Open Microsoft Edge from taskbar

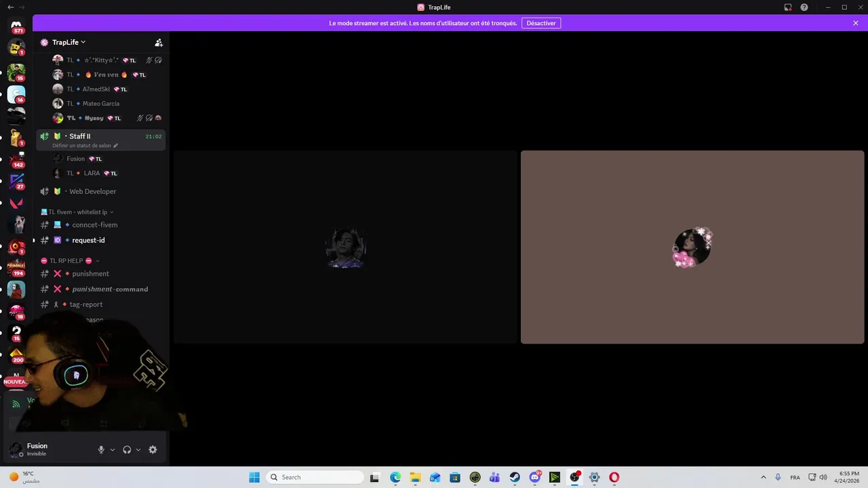pos(395,477)
